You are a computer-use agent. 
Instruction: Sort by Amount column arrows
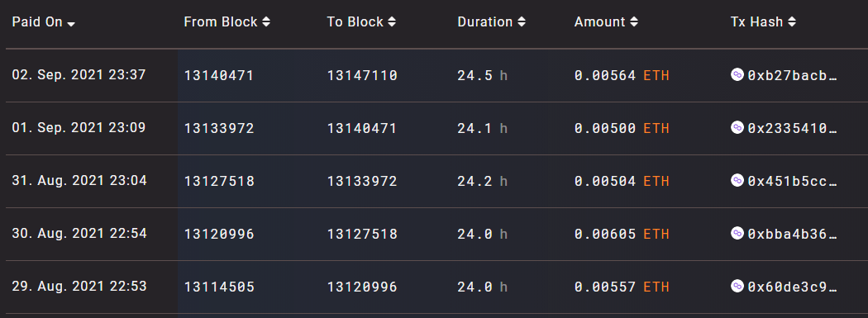pos(634,22)
